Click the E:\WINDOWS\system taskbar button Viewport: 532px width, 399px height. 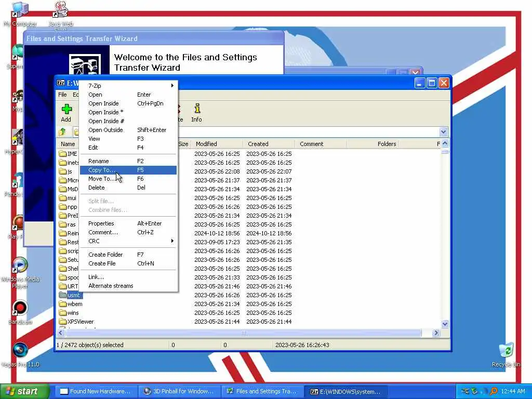tap(345, 392)
